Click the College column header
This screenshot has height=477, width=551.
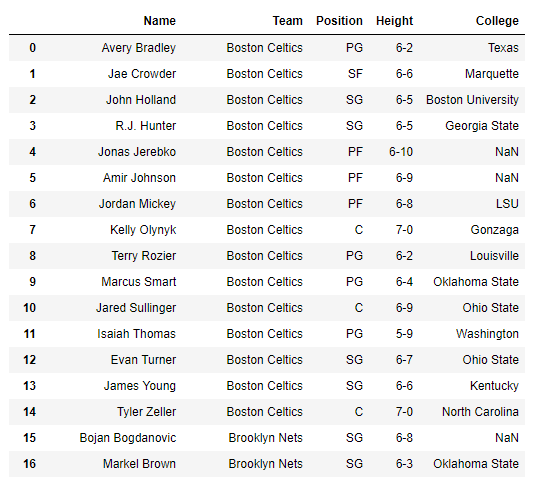[x=497, y=21]
